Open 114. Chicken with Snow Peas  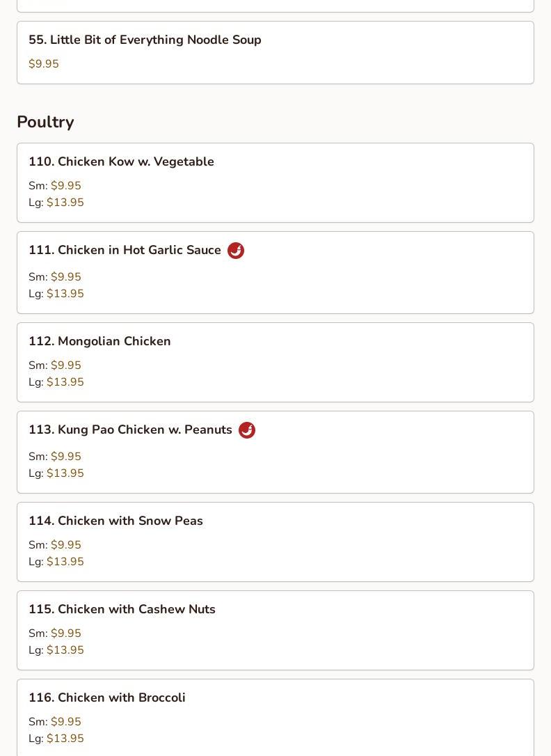pos(115,521)
